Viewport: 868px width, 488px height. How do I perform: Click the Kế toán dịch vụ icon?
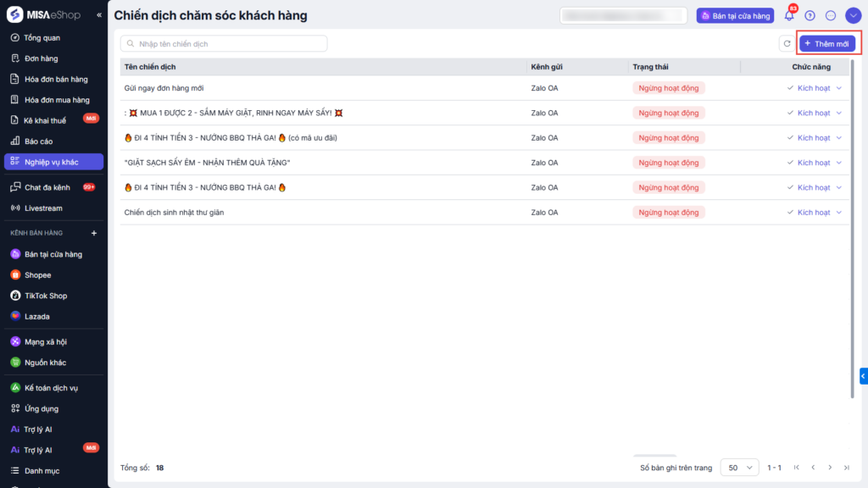coord(15,388)
